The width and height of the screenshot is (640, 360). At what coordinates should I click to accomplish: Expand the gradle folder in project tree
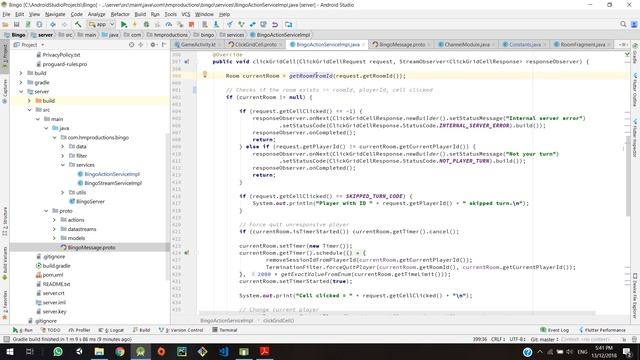click(21, 82)
